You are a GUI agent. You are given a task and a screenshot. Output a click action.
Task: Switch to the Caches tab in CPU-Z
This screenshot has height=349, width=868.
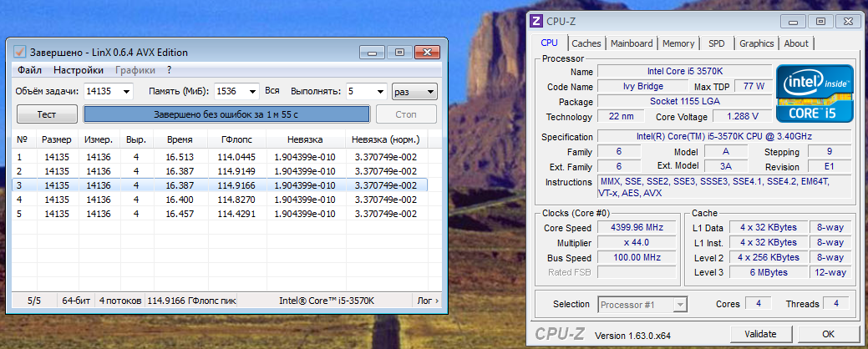click(586, 43)
